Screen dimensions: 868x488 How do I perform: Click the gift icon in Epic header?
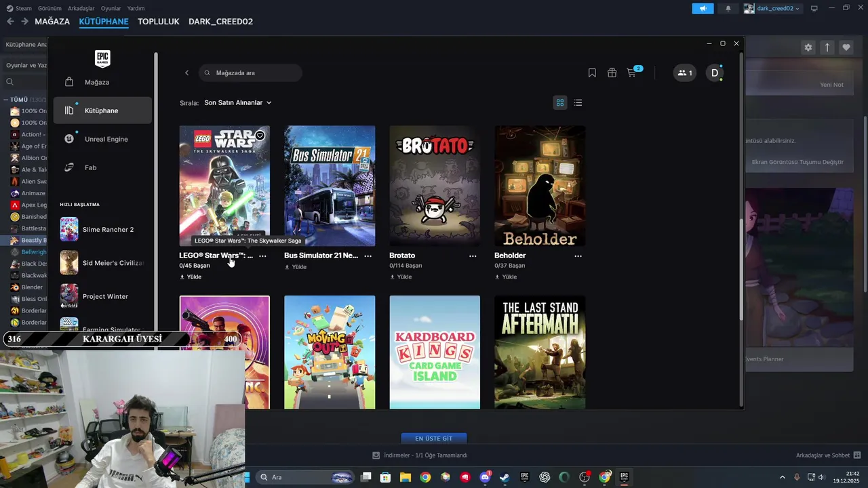point(612,73)
